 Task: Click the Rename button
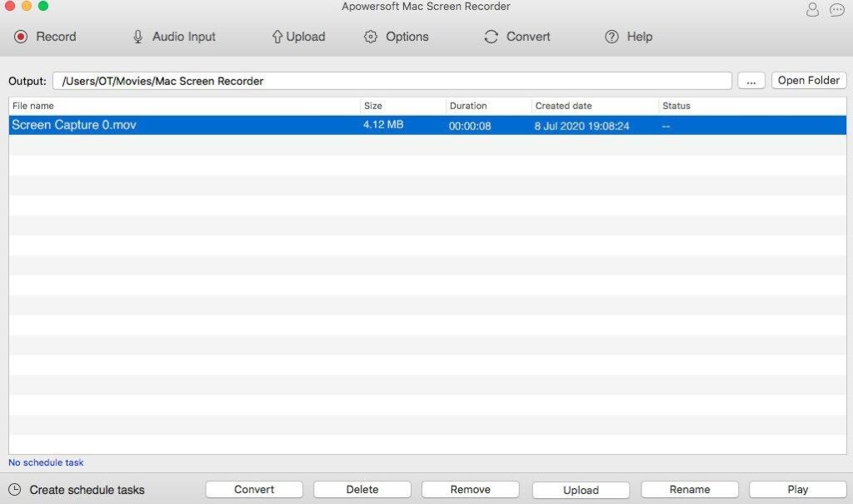[690, 489]
